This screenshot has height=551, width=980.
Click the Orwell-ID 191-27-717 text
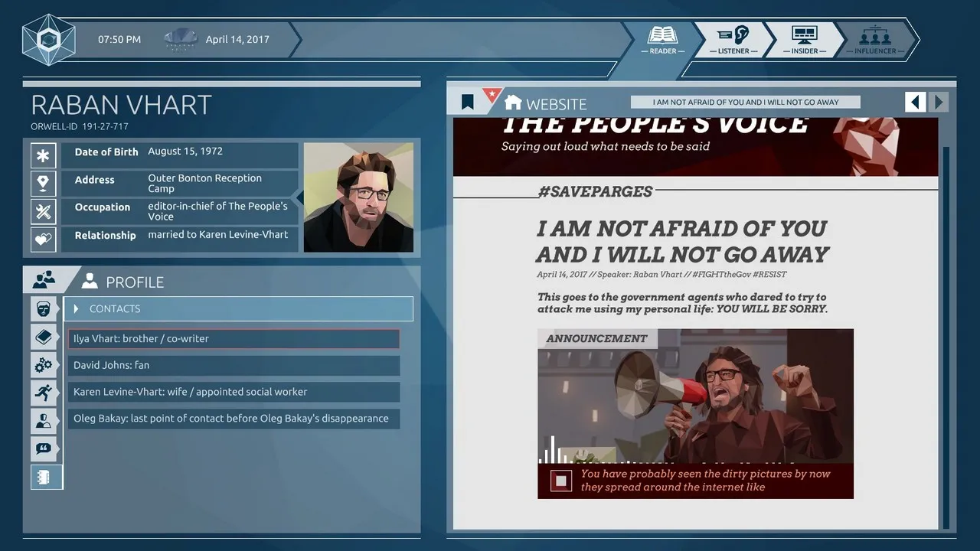(x=80, y=126)
